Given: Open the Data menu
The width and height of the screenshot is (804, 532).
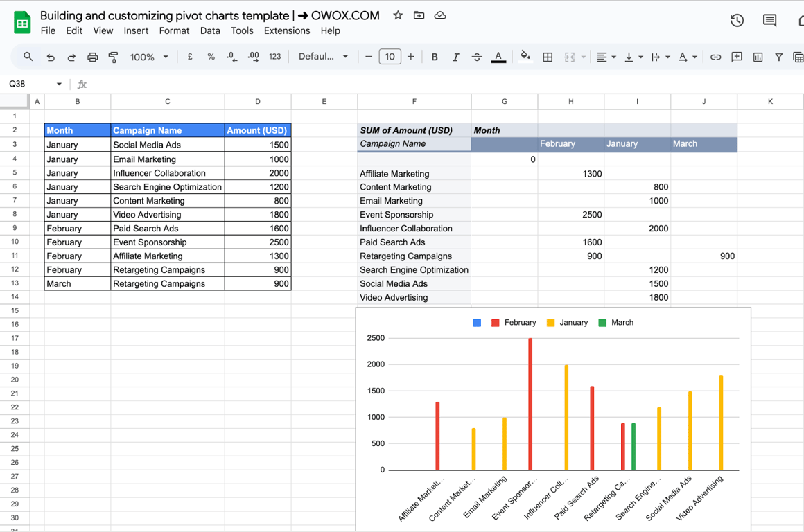Looking at the screenshot, I should click(210, 30).
